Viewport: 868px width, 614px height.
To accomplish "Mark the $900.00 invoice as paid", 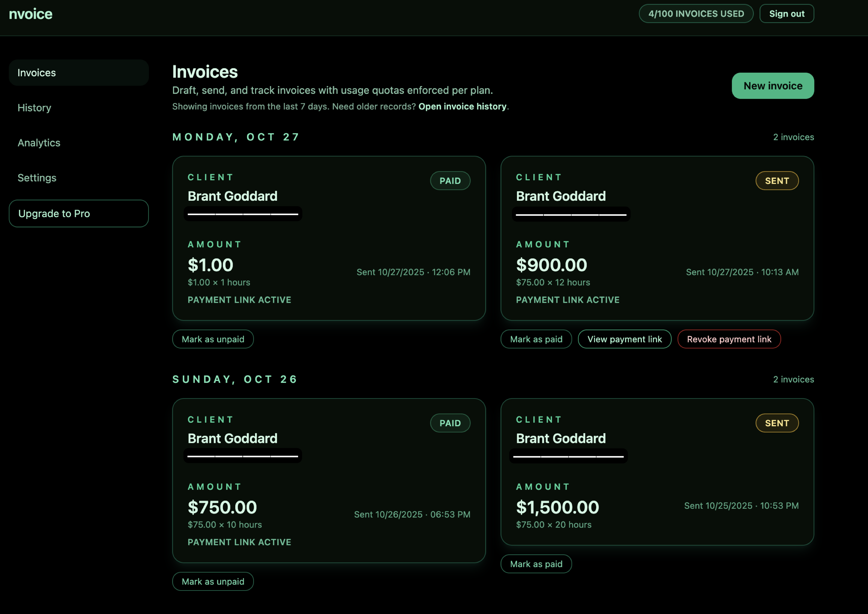I will (x=536, y=339).
